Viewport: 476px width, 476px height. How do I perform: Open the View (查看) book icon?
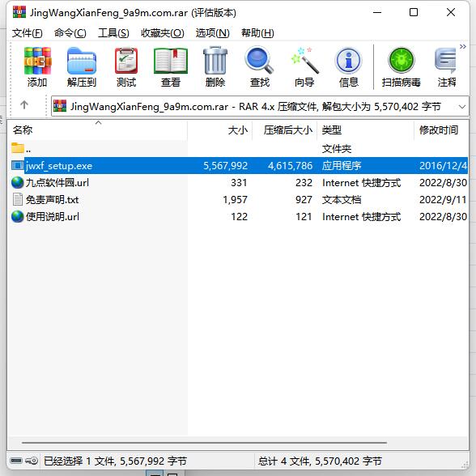(x=171, y=61)
